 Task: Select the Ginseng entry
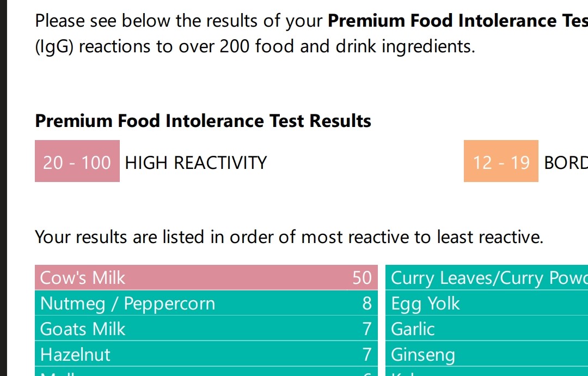click(422, 355)
